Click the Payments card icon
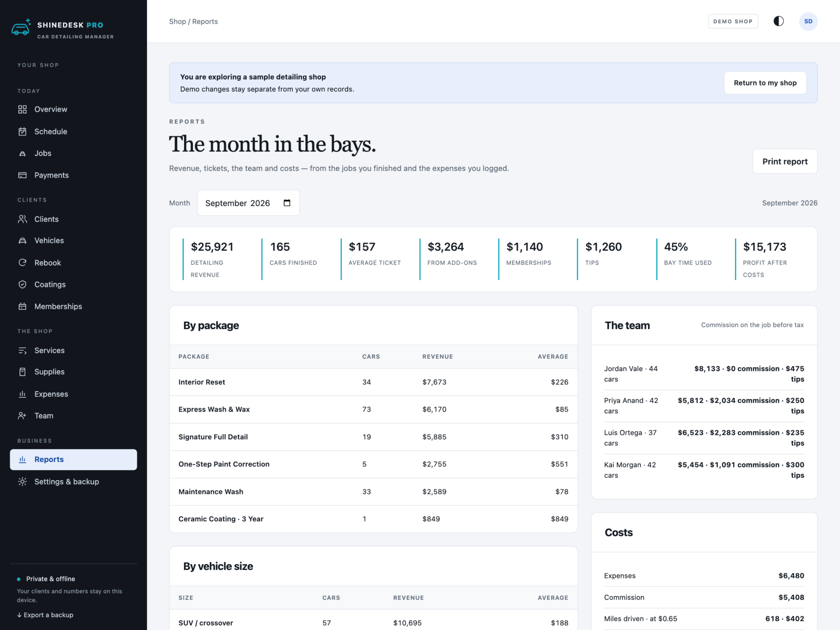The width and height of the screenshot is (840, 630). (x=22, y=175)
